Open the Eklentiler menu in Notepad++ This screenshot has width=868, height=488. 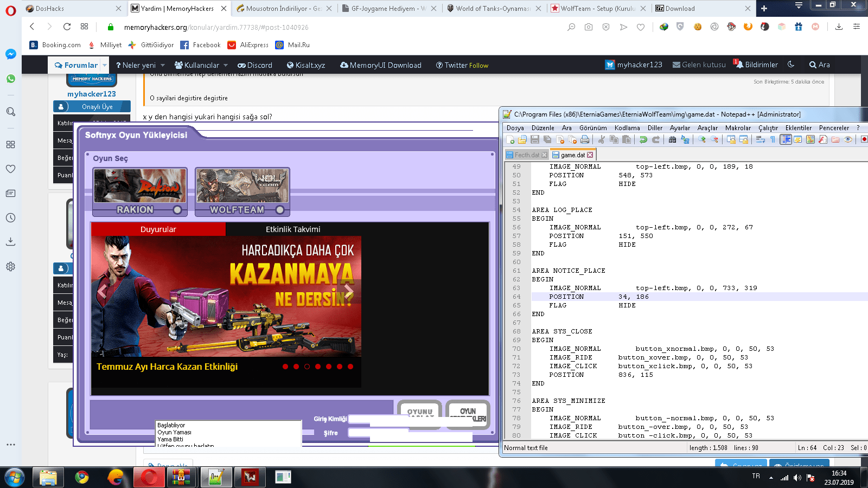click(x=799, y=128)
